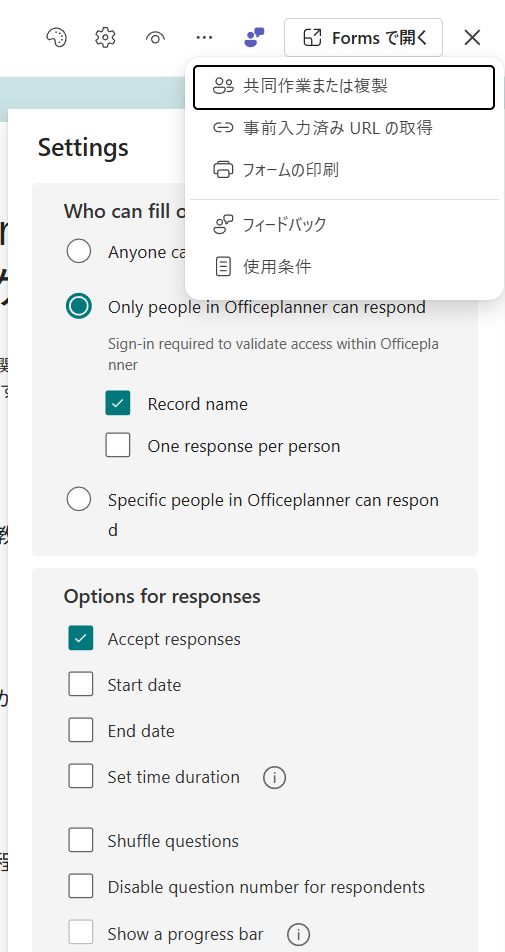The height and width of the screenshot is (952, 505).
Task: Toggle the three-dot more options menu
Action: tap(205, 38)
